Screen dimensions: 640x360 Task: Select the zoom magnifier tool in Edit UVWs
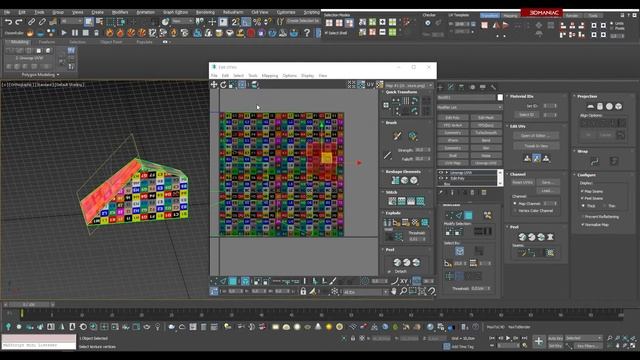click(403, 291)
